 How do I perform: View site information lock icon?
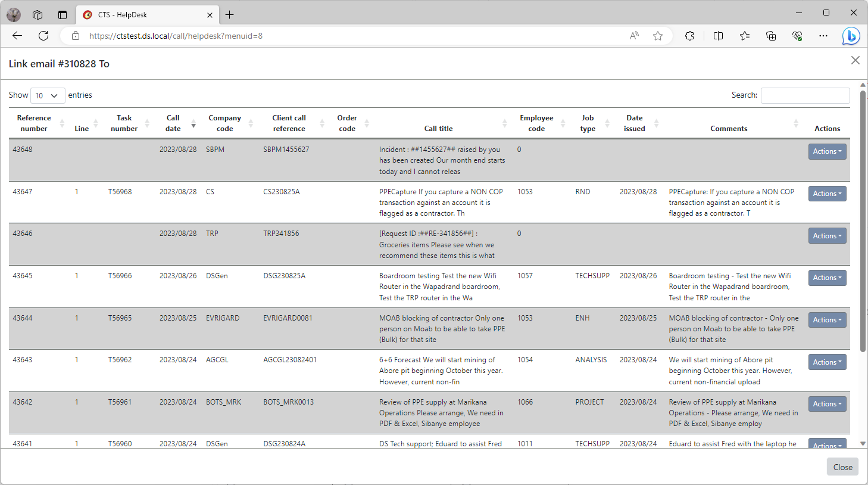[76, 36]
